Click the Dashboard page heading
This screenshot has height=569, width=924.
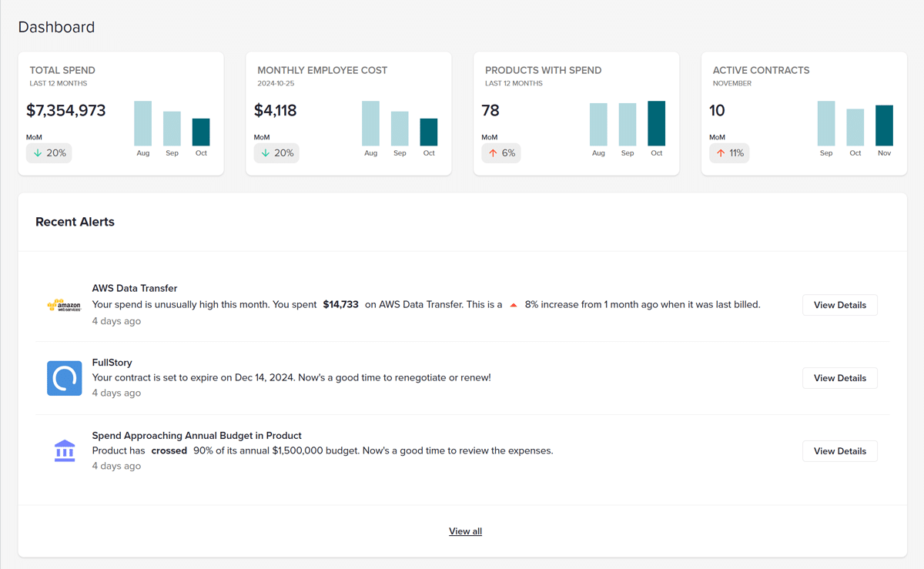(x=56, y=26)
